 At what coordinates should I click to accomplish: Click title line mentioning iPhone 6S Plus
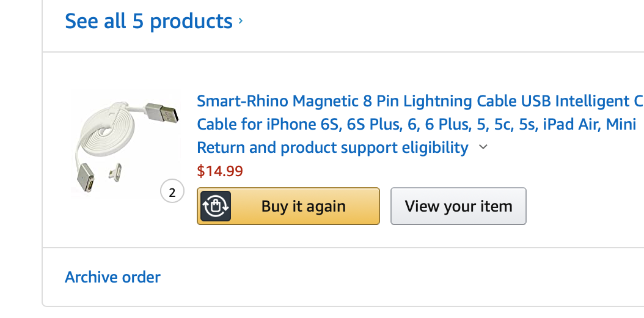pyautogui.click(x=367, y=125)
